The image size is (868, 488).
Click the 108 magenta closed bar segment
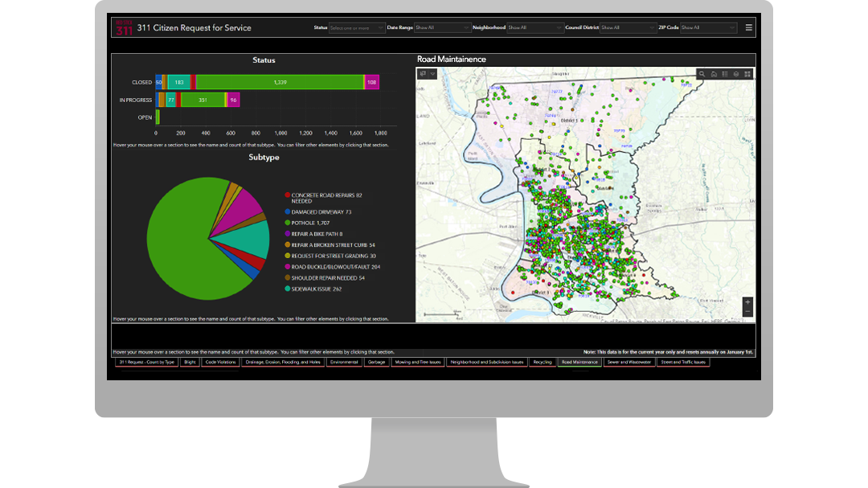pyautogui.click(x=372, y=82)
